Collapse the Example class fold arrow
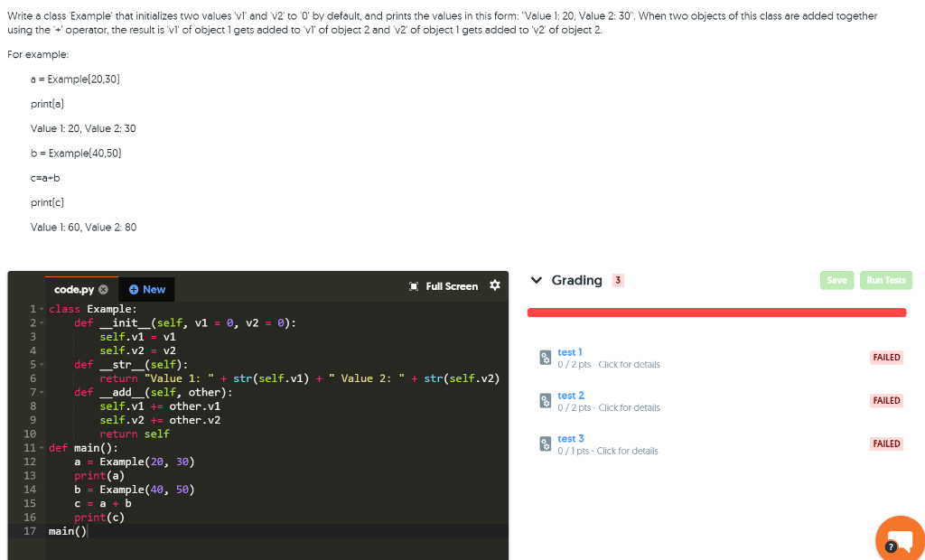The image size is (925, 560). (42, 309)
